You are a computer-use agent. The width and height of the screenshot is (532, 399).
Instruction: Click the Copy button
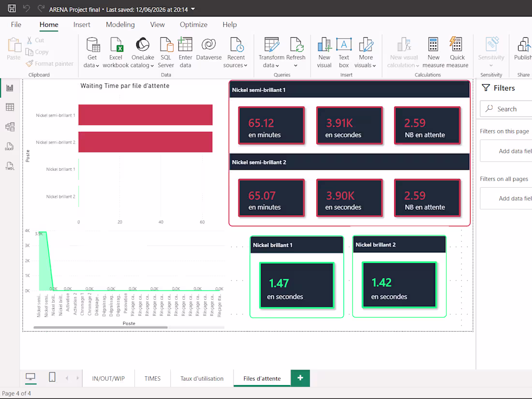point(37,52)
